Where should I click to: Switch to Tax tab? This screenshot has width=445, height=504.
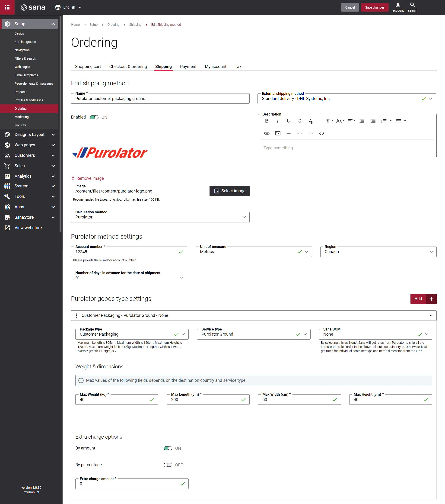238,67
